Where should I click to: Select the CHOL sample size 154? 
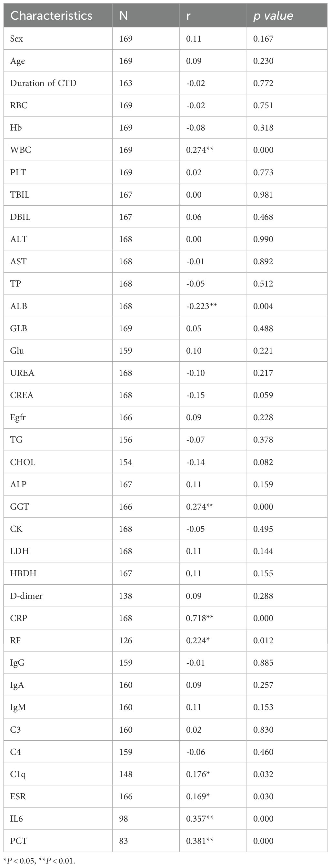[125, 462]
